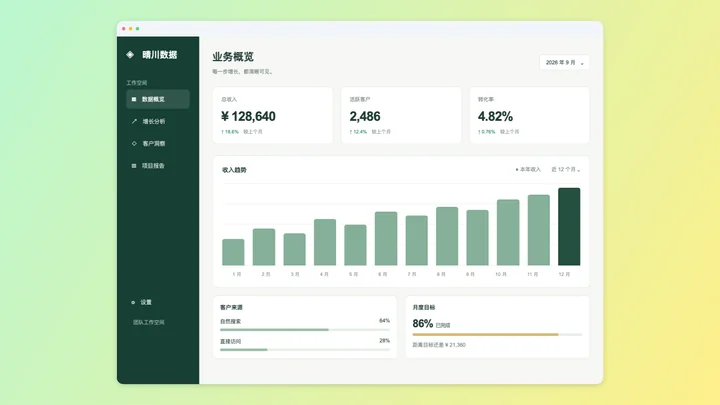720x405 pixels.
Task: Click the 64% value for 自然搜索
Action: coord(384,321)
